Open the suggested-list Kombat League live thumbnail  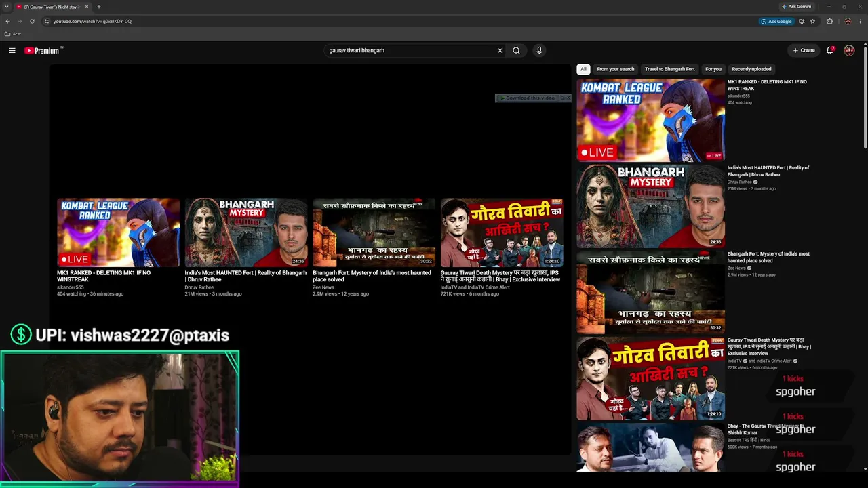point(650,120)
